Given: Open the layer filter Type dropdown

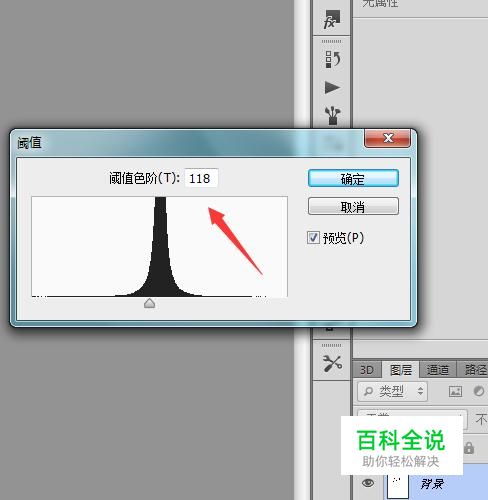Looking at the screenshot, I should [x=392, y=391].
